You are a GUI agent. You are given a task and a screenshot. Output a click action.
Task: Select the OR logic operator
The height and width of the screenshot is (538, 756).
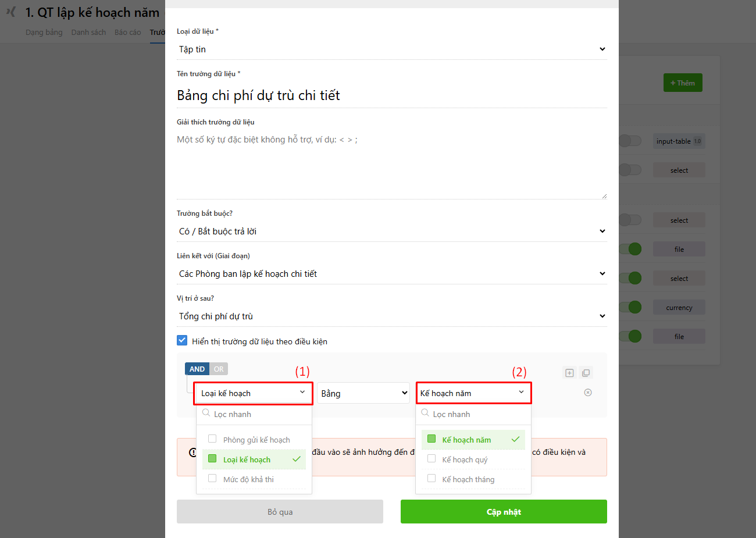click(219, 369)
